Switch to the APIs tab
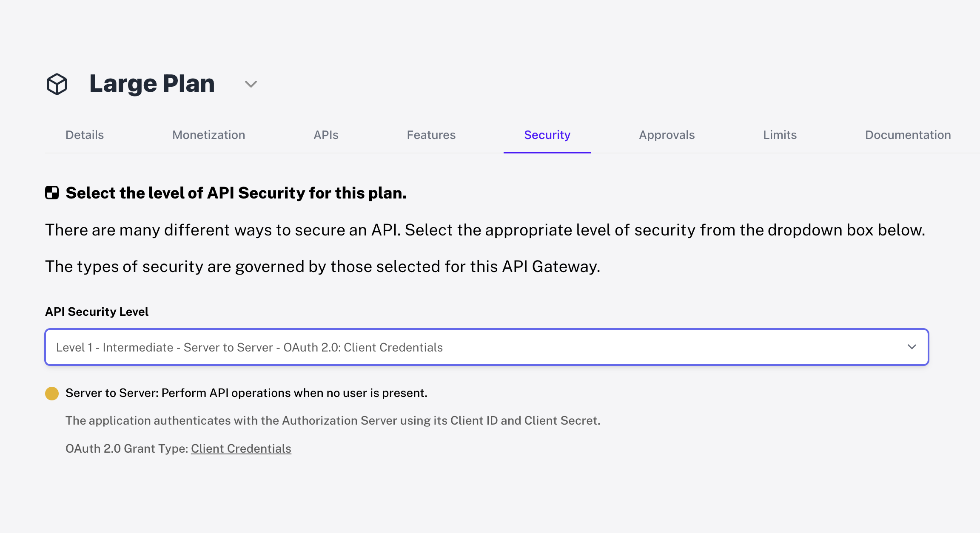Screen dimensions: 980x533 (x=326, y=135)
